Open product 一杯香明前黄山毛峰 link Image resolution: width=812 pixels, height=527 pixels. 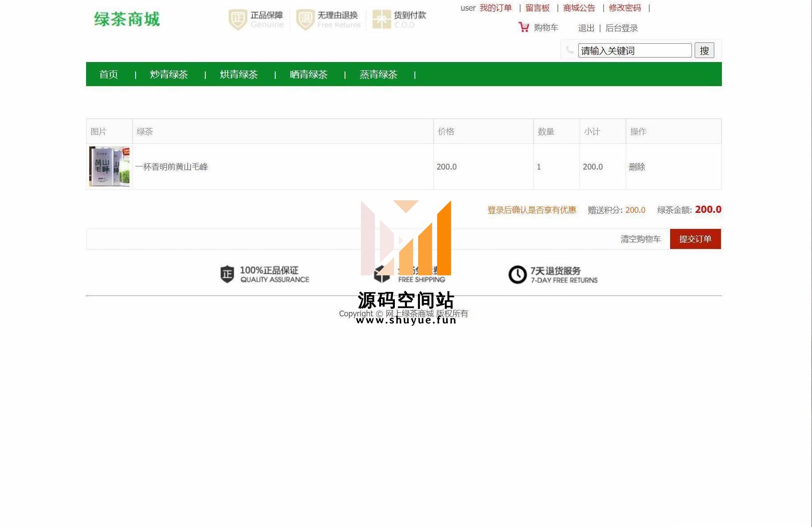172,167
